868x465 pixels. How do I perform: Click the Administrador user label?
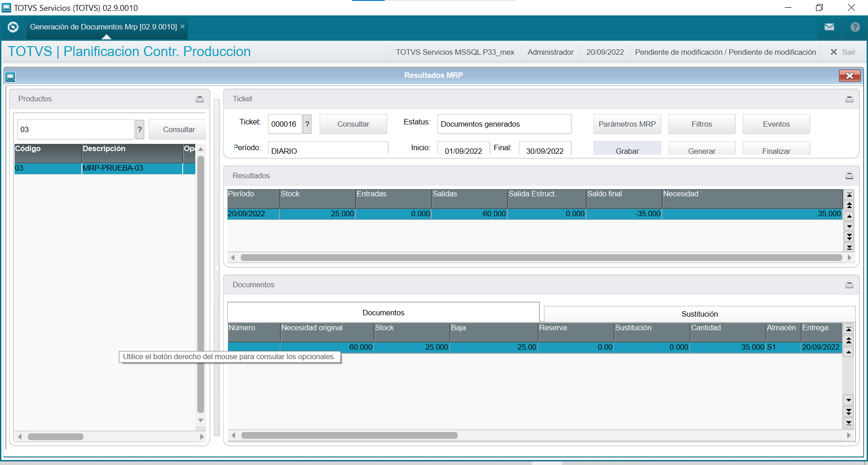pyautogui.click(x=550, y=52)
